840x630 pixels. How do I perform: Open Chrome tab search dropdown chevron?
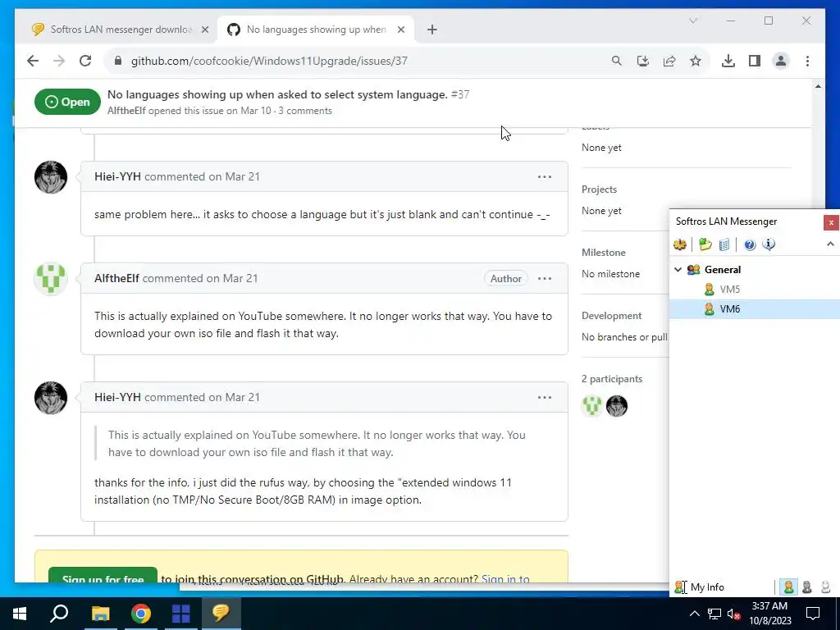(x=692, y=21)
